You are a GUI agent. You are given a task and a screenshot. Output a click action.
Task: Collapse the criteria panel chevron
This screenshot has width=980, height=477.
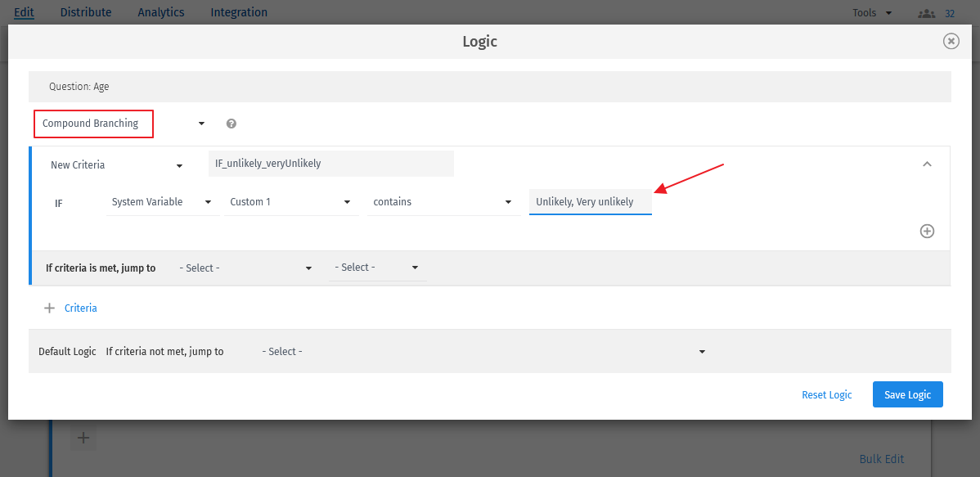point(927,164)
